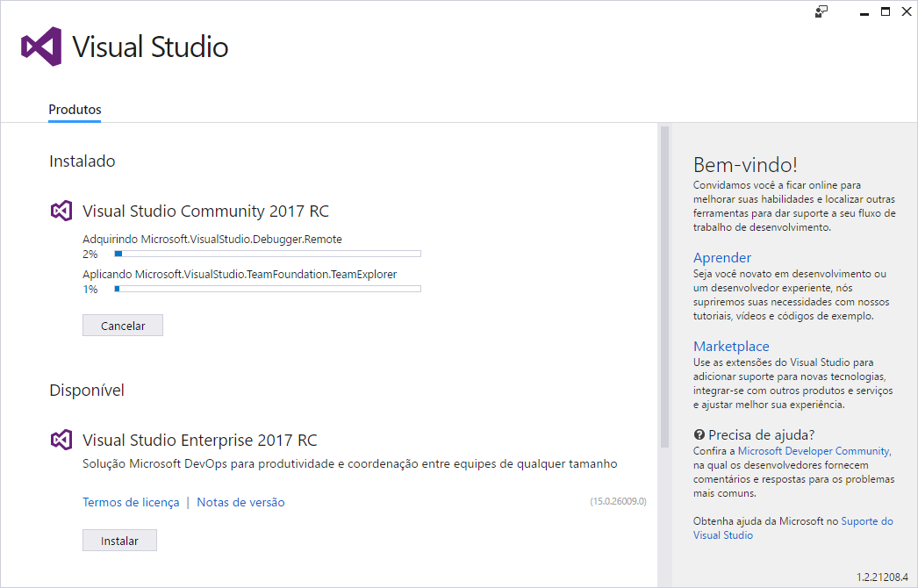Click the purple infinity icon next to Enterprise edition
The width and height of the screenshot is (918, 588).
point(61,440)
